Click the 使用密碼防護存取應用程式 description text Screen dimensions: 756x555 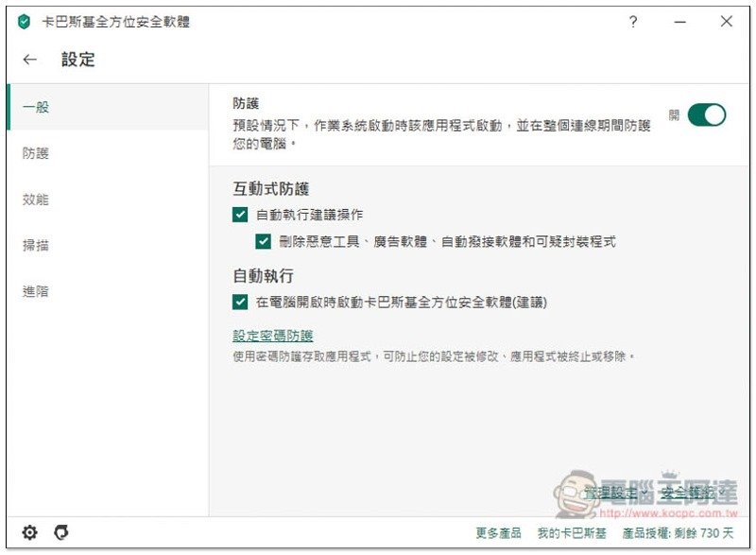(x=434, y=356)
